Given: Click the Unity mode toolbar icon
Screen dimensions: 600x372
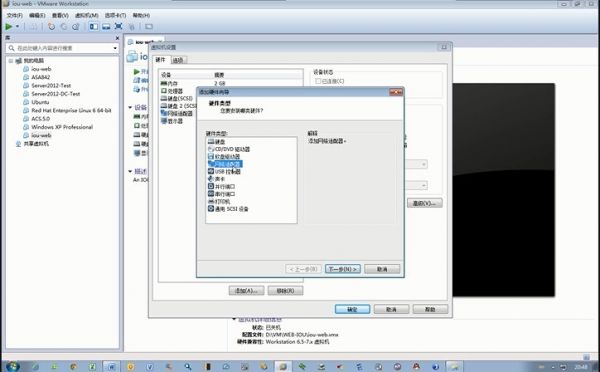Looking at the screenshot, I should point(131,26).
